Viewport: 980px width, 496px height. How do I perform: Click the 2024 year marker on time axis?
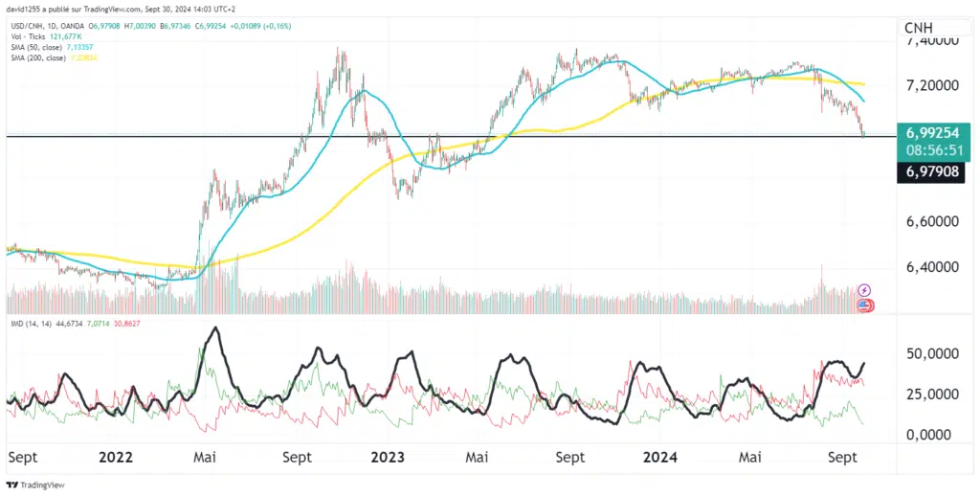[x=659, y=457]
